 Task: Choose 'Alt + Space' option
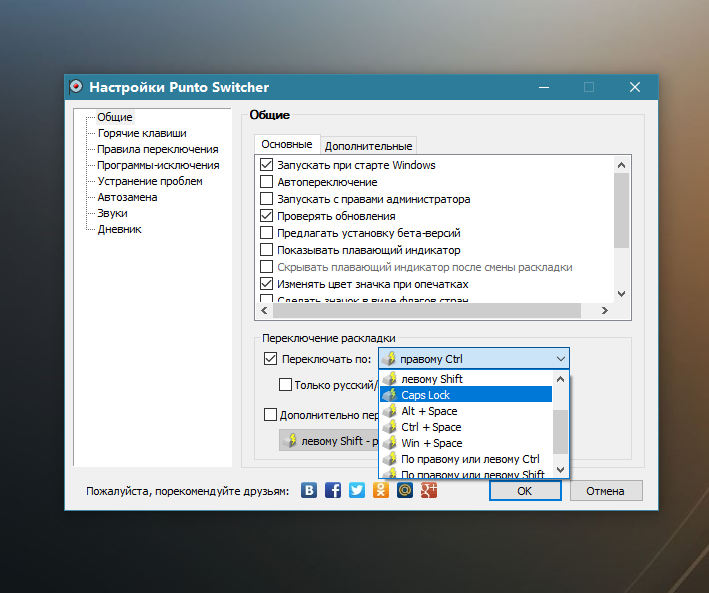click(466, 411)
